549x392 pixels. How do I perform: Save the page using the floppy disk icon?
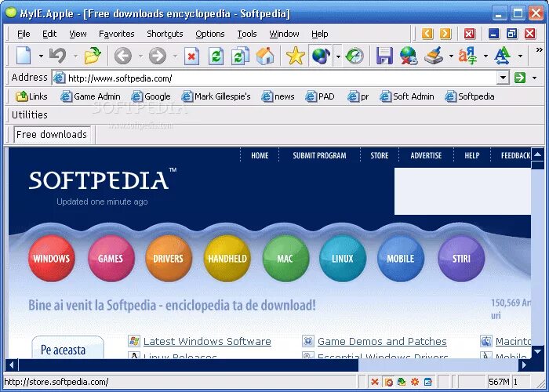click(x=384, y=56)
